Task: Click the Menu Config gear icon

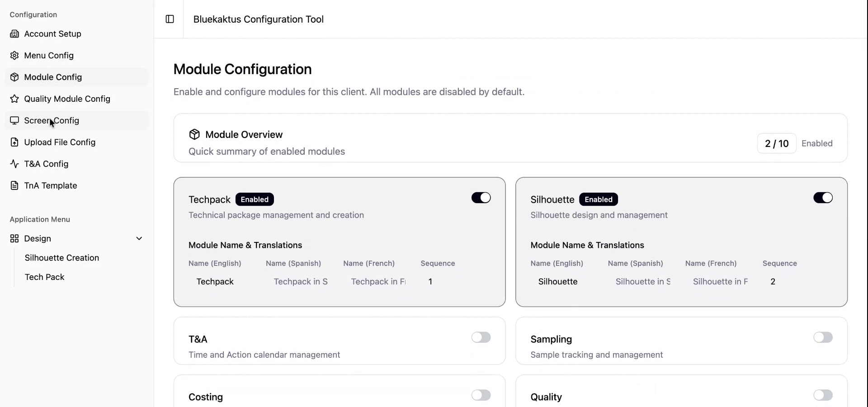Action: click(x=14, y=56)
